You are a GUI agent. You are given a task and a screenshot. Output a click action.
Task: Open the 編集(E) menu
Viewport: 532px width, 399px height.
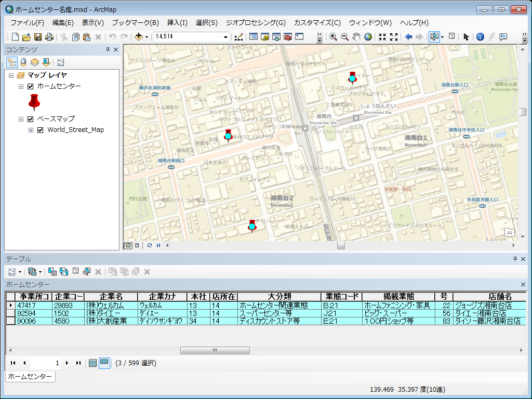63,23
